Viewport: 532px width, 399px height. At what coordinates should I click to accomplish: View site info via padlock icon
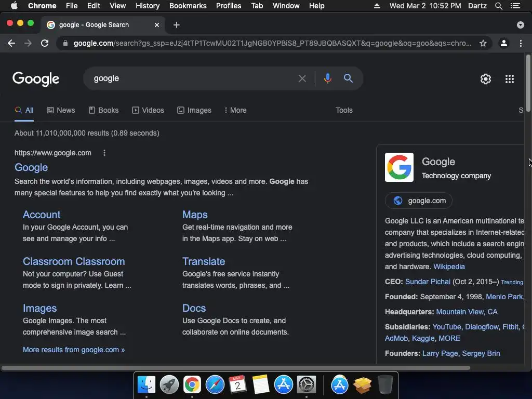65,43
